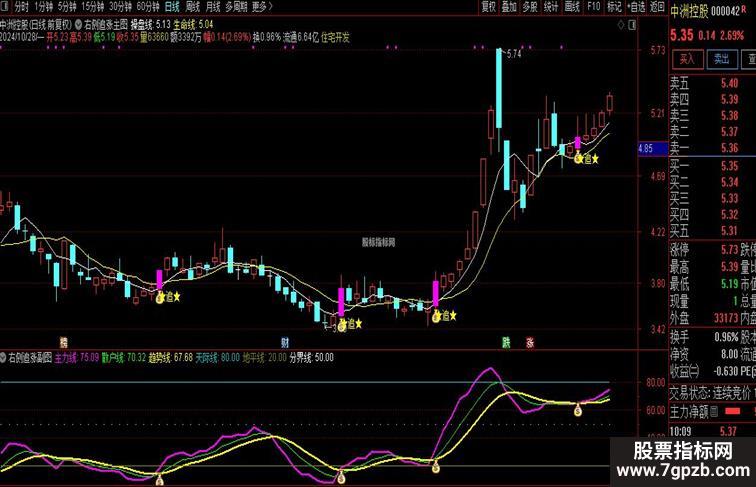The image size is (756, 487).
Task: Click the 叠加 overlay button
Action: click(509, 7)
